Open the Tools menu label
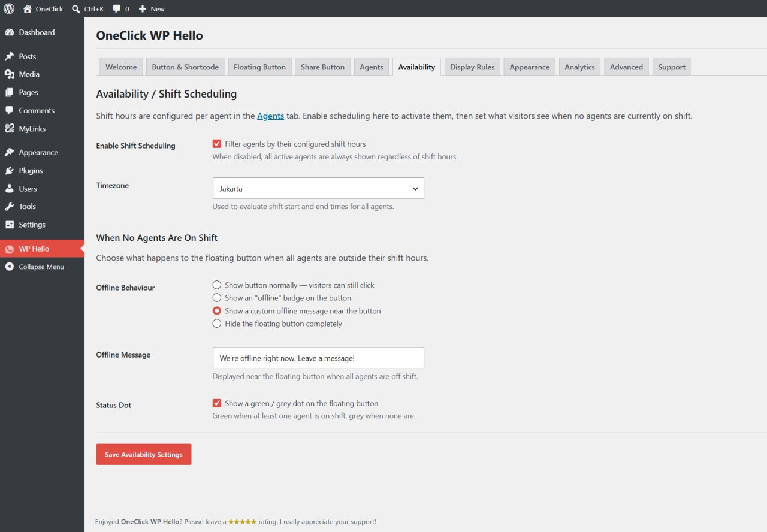Screen dimensions: 767x532 [28, 207]
